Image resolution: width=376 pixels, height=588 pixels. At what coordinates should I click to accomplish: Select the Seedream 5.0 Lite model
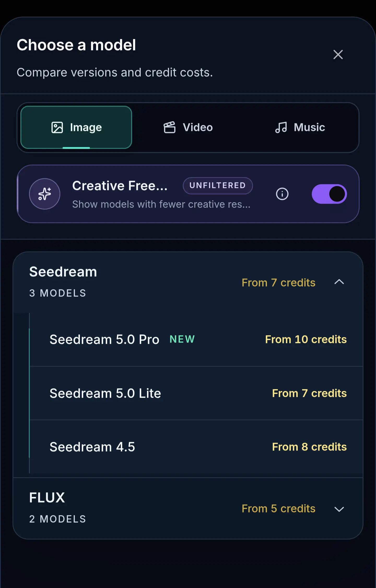(x=196, y=393)
